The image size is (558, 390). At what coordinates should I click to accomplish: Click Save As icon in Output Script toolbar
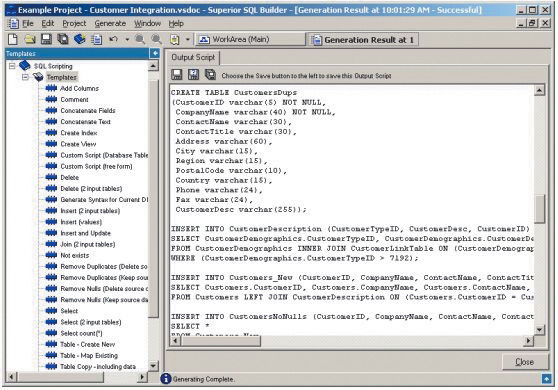click(x=193, y=74)
